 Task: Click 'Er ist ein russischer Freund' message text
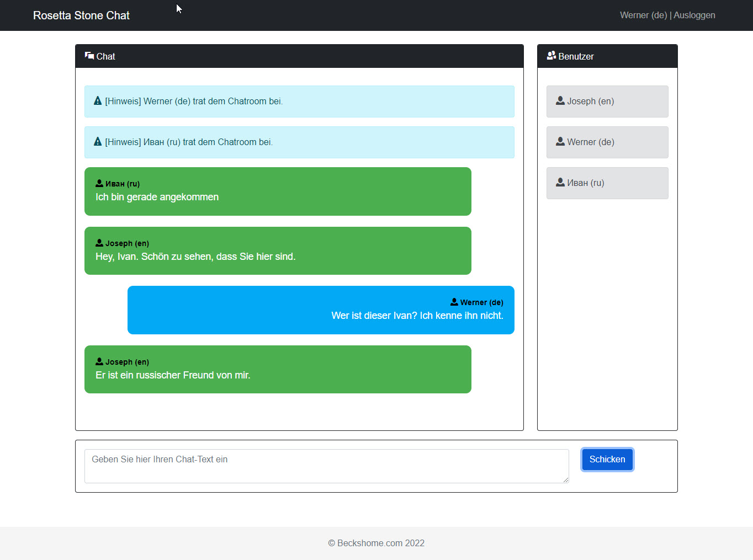(x=173, y=375)
